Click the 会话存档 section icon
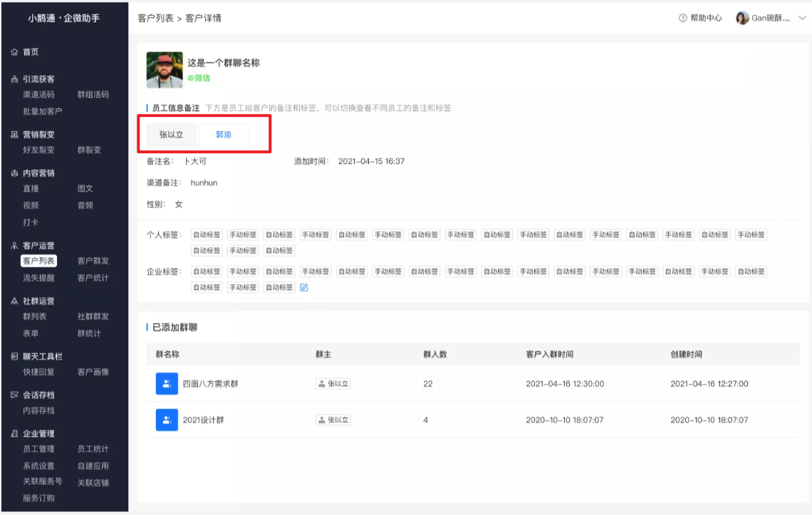The width and height of the screenshot is (812, 515). tap(14, 395)
